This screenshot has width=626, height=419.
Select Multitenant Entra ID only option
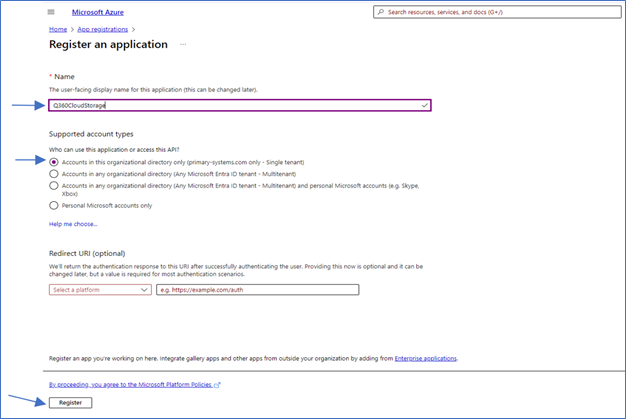tap(54, 173)
